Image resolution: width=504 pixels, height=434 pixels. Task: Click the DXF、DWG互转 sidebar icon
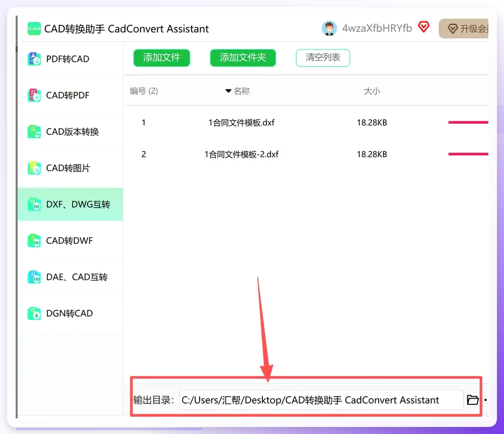pyautogui.click(x=34, y=204)
